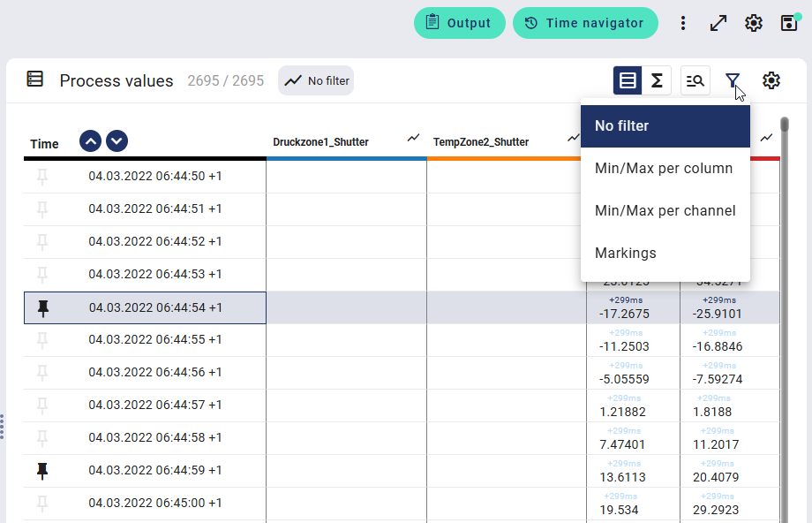Open the Time navigator
Screen dimensions: 812x523
[584, 23]
